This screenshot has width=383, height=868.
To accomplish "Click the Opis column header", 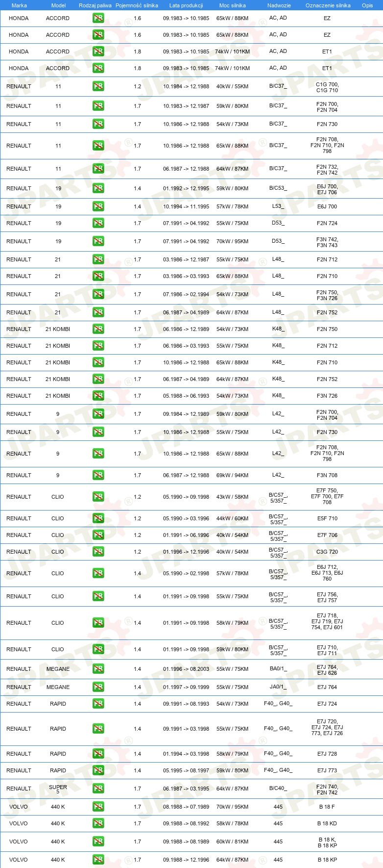I will click(367, 5).
